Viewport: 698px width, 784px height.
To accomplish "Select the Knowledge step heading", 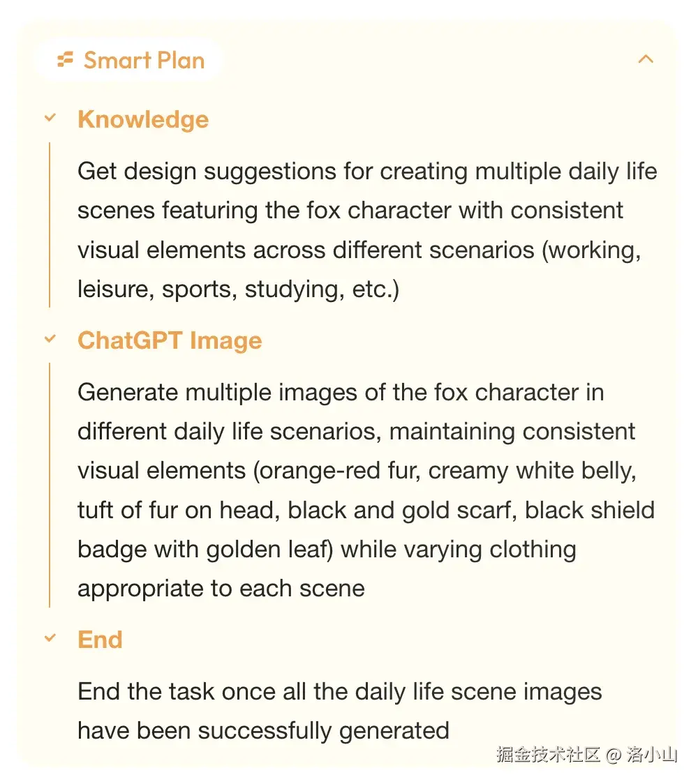I will tap(143, 119).
